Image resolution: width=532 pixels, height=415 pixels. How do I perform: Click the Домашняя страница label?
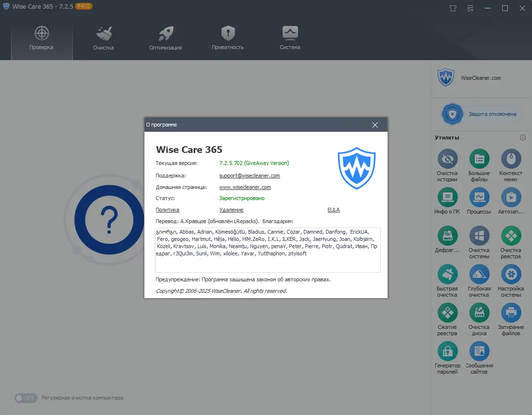click(181, 187)
